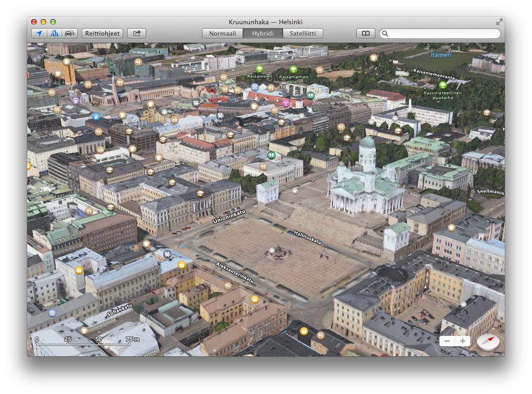Click the Kaisaniemenranta street label
532x394 pixels.
point(434,74)
